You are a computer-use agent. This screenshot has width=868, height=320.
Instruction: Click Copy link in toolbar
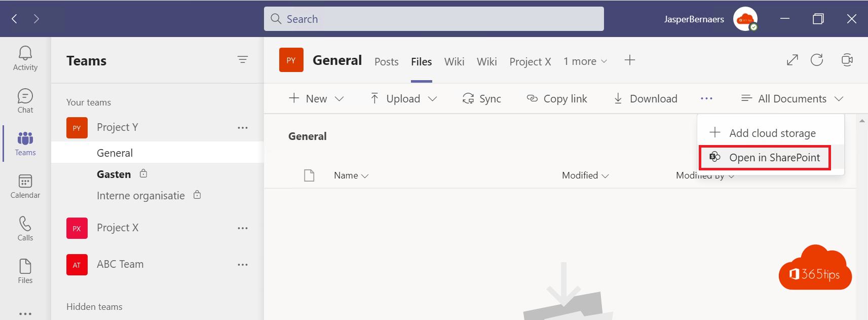(x=557, y=99)
